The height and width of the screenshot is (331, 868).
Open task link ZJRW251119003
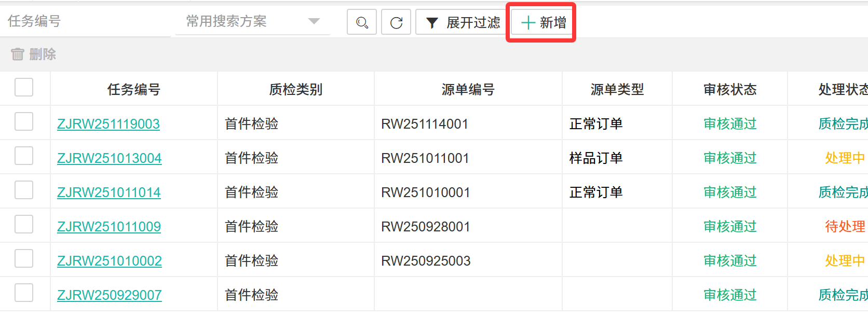[108, 124]
